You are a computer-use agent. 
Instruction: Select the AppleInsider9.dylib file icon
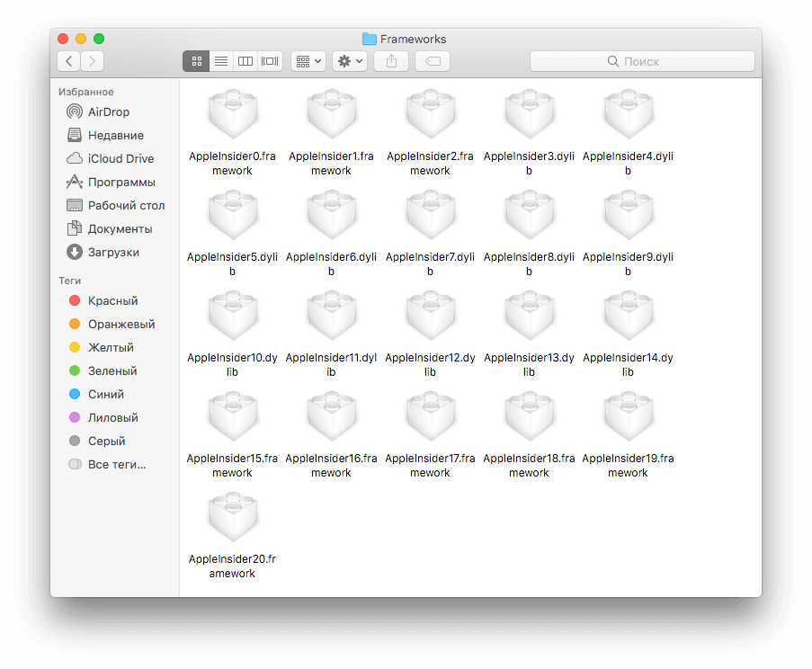tap(629, 215)
